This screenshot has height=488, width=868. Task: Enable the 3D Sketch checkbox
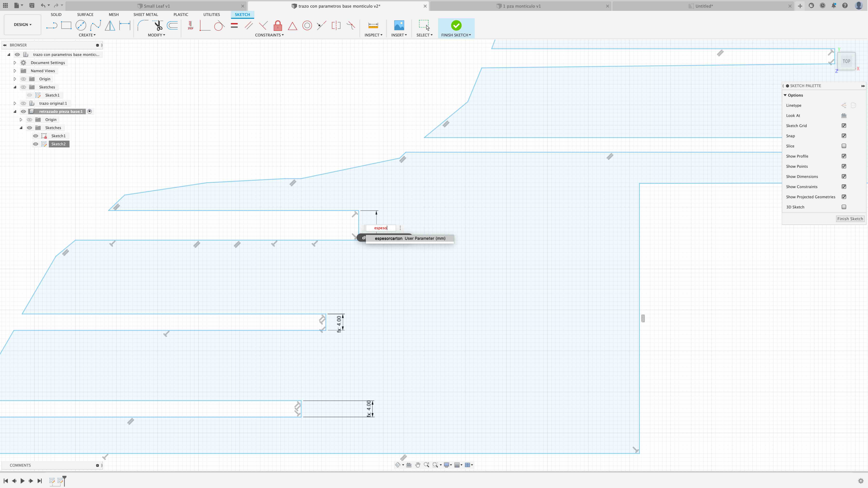point(844,207)
